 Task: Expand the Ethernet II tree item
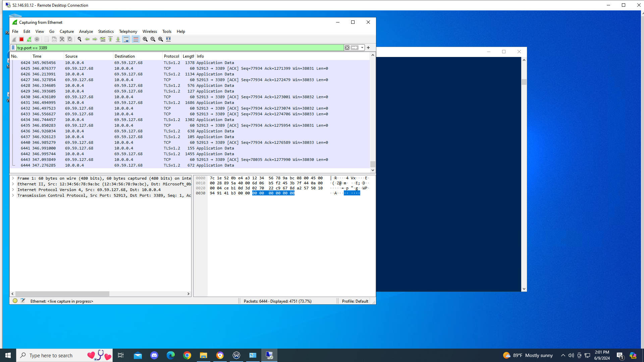coord(13,184)
